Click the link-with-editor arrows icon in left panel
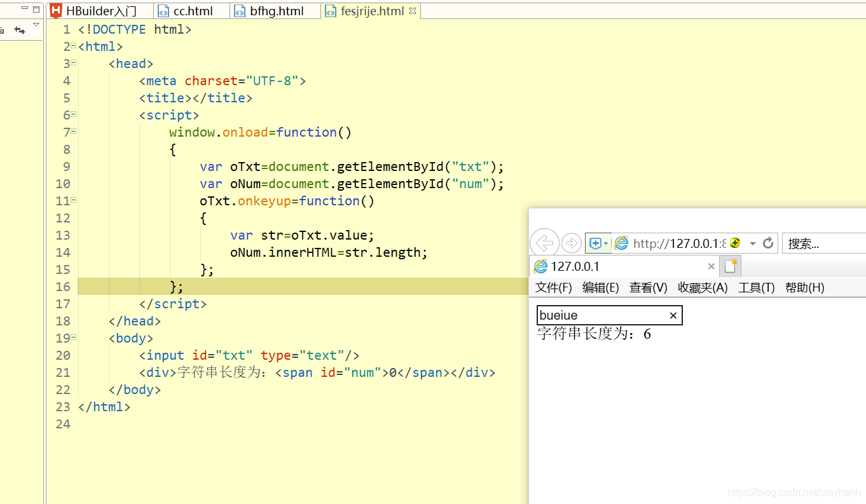This screenshot has width=866, height=504. pyautogui.click(x=20, y=29)
